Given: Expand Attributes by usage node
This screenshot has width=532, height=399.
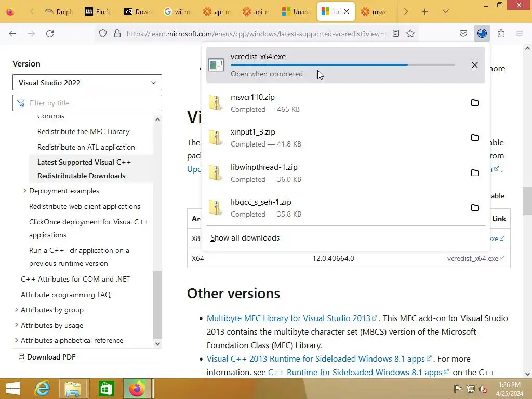Looking at the screenshot, I should point(16,325).
